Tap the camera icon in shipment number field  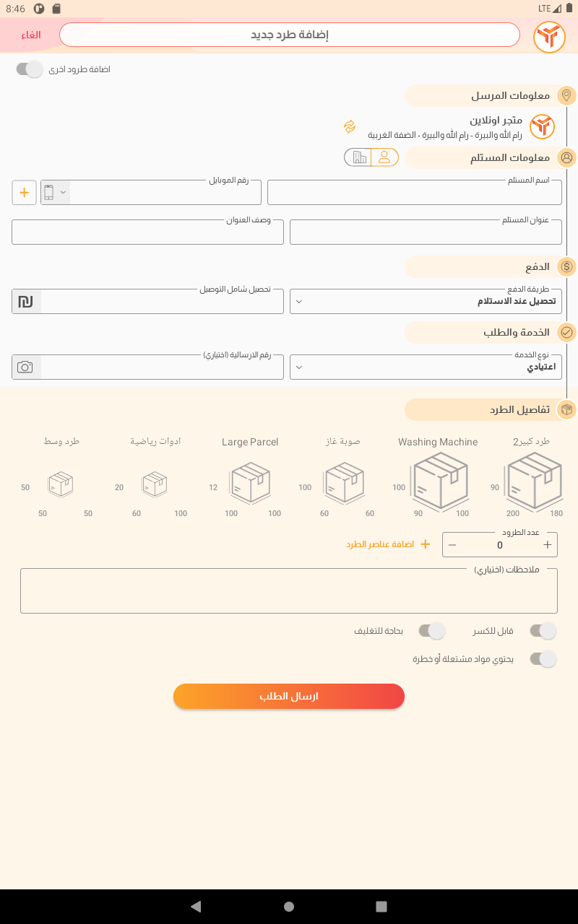tap(25, 367)
